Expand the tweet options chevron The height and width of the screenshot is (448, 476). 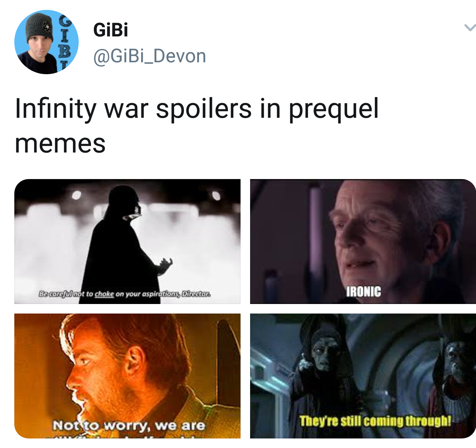click(470, 28)
